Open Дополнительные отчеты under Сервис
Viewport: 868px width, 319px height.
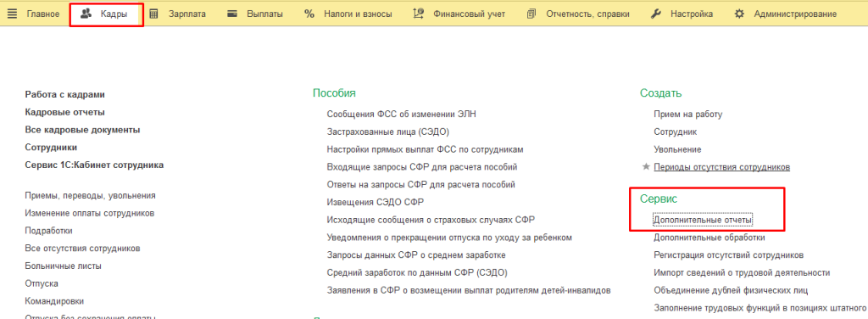[x=703, y=220]
